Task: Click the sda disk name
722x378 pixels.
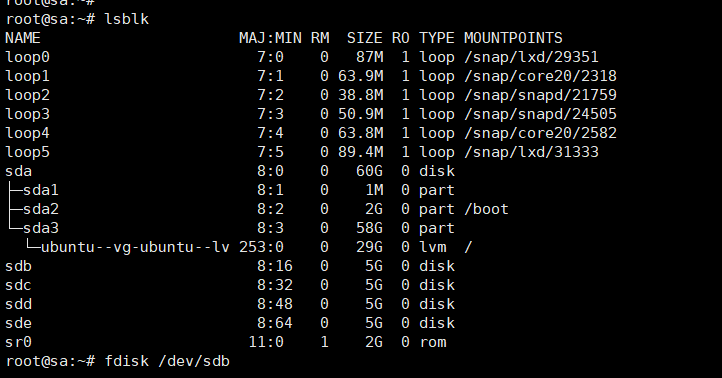Action: point(18,171)
